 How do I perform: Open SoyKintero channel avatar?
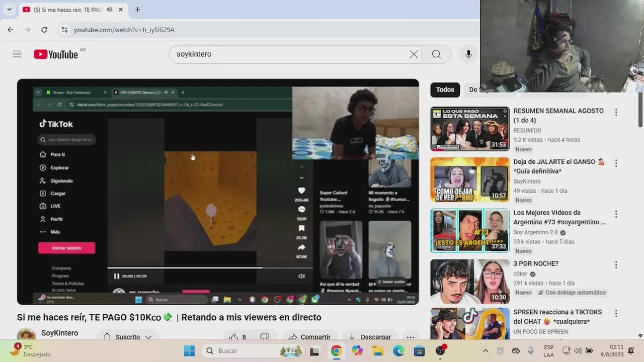click(26, 336)
